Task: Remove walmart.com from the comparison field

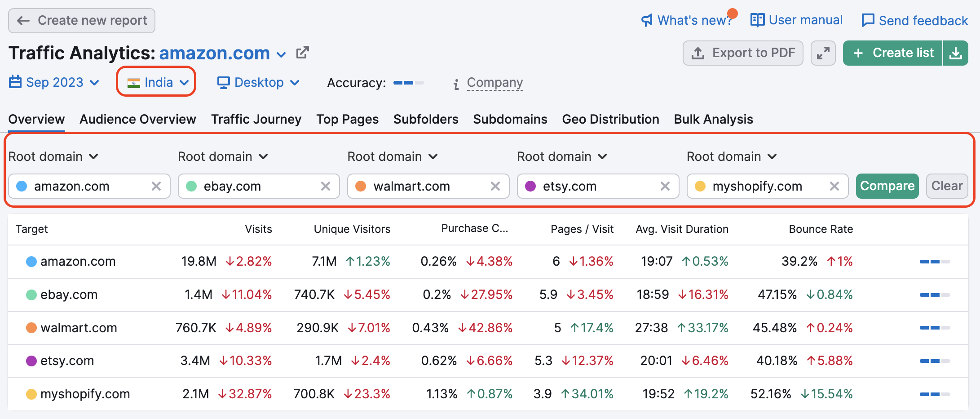Action: click(x=495, y=186)
